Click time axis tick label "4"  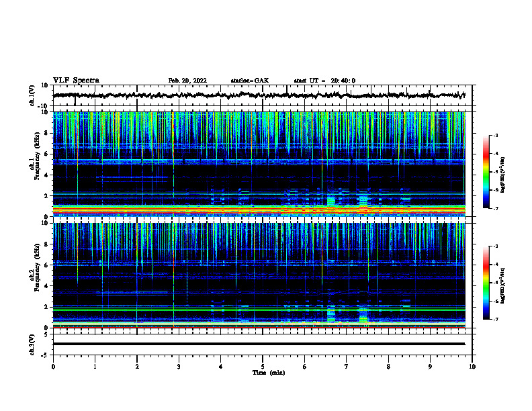coord(221,367)
